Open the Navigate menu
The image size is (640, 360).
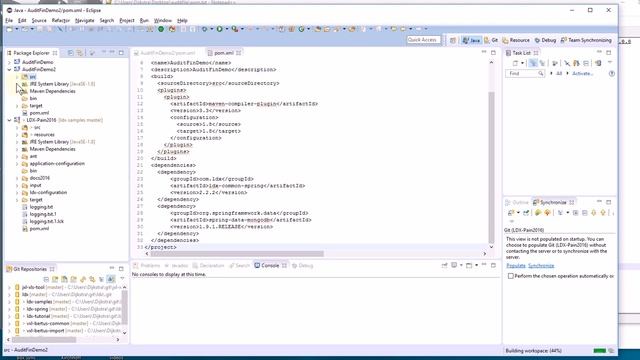pos(84,20)
